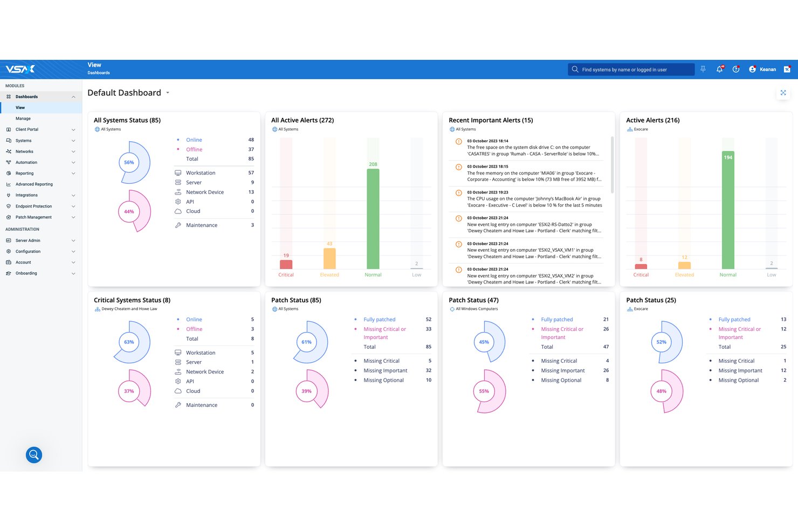This screenshot has height=532, width=798.
Task: Click the Automation sidebar icon
Action: point(9,162)
